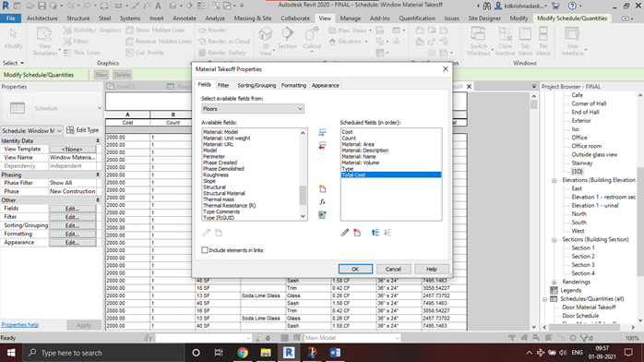Click the Phase Filter value Show All

(x=73, y=183)
